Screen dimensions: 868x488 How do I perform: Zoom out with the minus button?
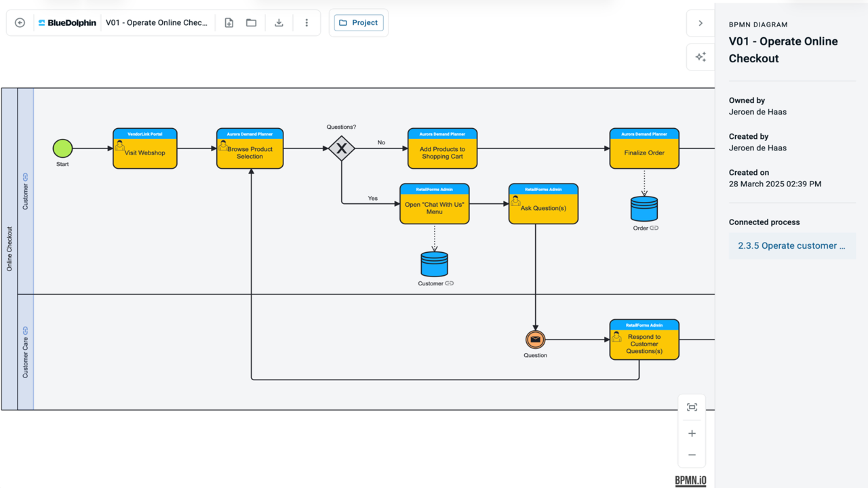click(x=692, y=455)
